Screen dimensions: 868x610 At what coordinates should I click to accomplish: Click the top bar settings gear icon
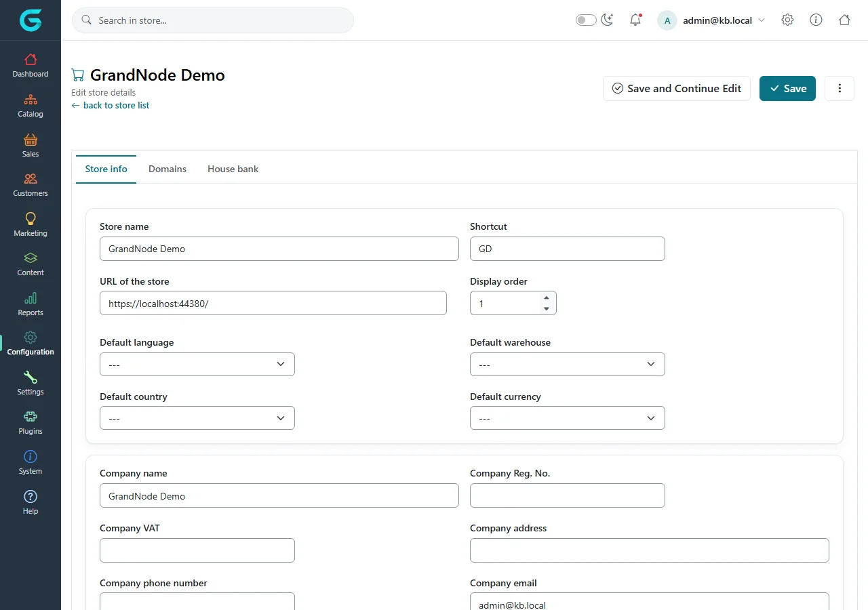point(787,20)
